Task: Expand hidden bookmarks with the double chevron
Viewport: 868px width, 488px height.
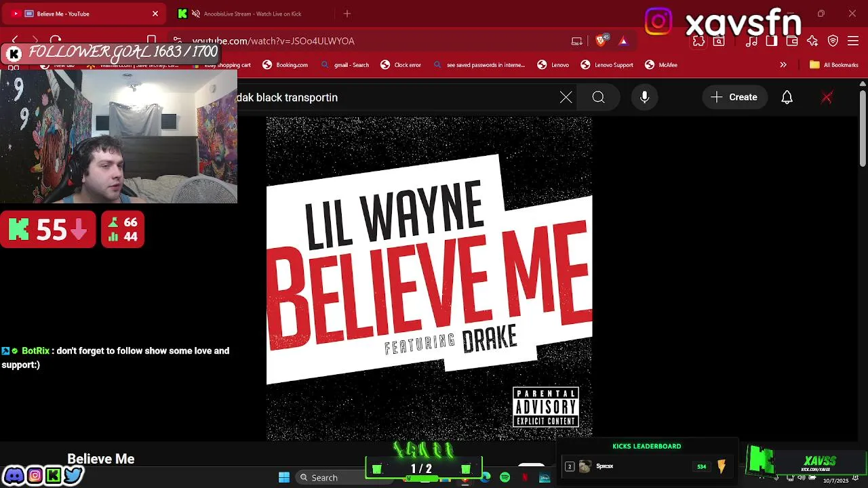Action: point(783,65)
